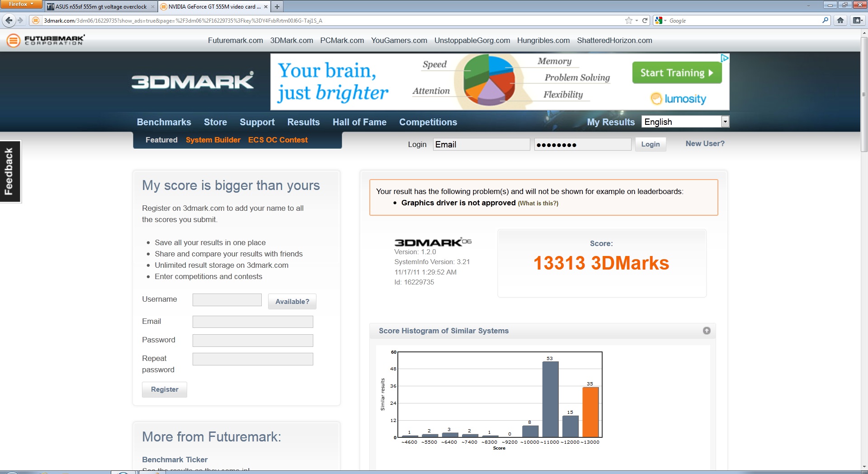Click the Reload page icon

[x=645, y=20]
